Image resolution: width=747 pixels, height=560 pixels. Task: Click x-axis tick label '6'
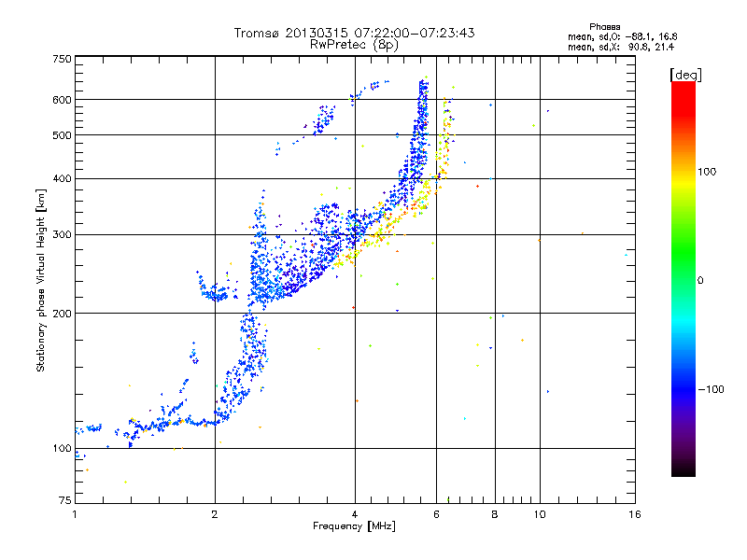click(x=436, y=514)
